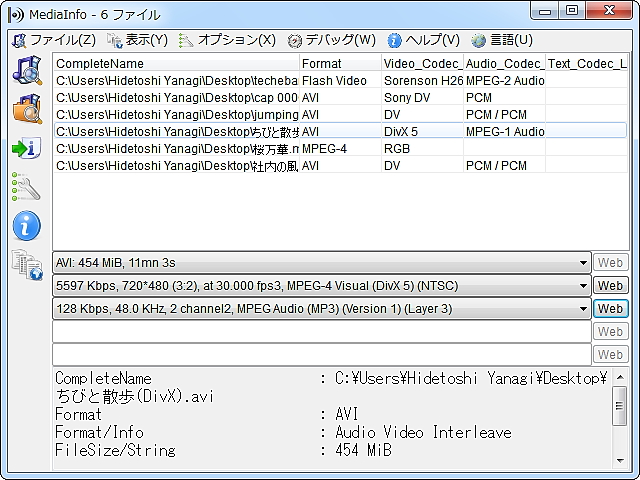
Task: Open the options wrench sidebar icon
Action: click(27, 187)
